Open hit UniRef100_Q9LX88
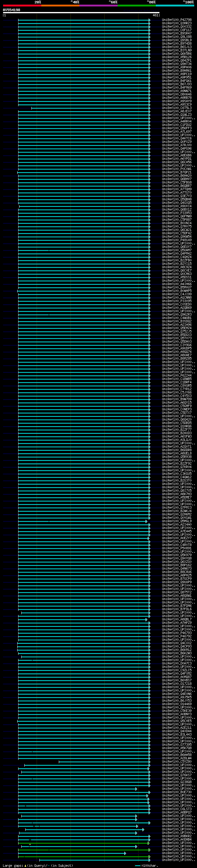197x868 pixels. tap(177, 37)
